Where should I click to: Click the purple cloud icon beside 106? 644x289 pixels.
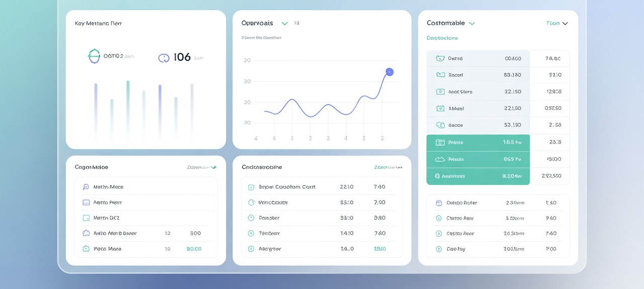pyautogui.click(x=164, y=58)
